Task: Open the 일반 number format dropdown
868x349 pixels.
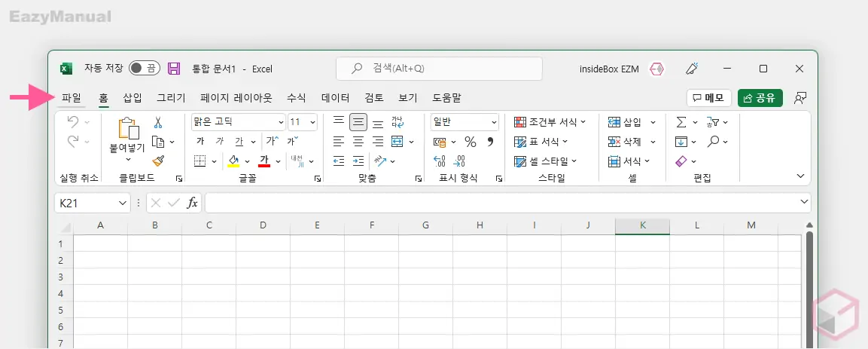Action: [x=494, y=122]
